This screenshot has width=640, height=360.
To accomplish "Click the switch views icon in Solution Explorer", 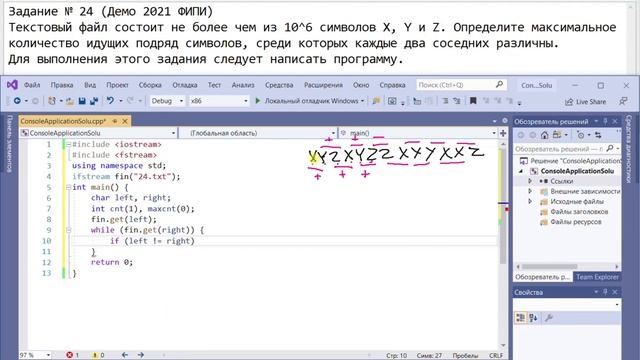I will click(557, 135).
